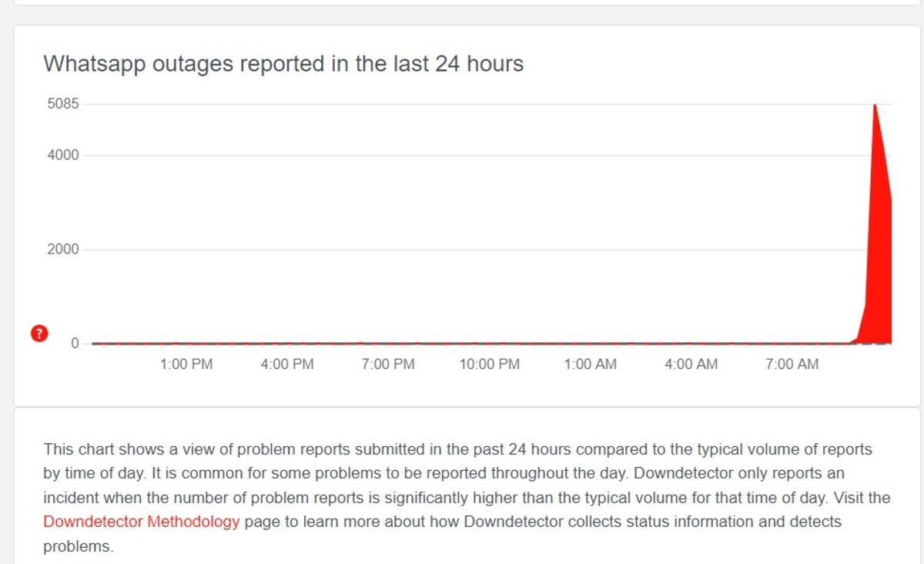Screen dimensions: 924x564
Task: Click the 4000 y-axis gridline label
Action: 63,156
